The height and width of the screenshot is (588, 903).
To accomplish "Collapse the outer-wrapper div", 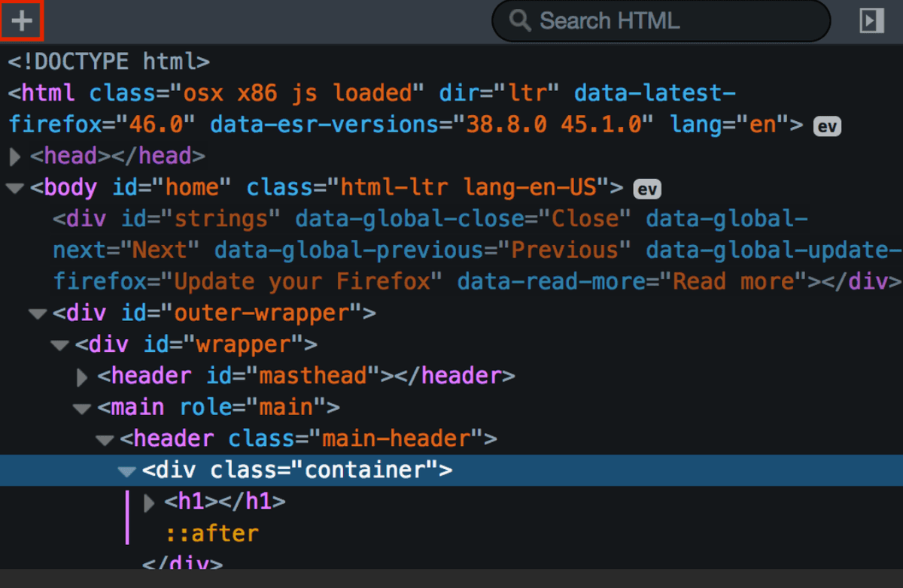I will click(x=37, y=314).
